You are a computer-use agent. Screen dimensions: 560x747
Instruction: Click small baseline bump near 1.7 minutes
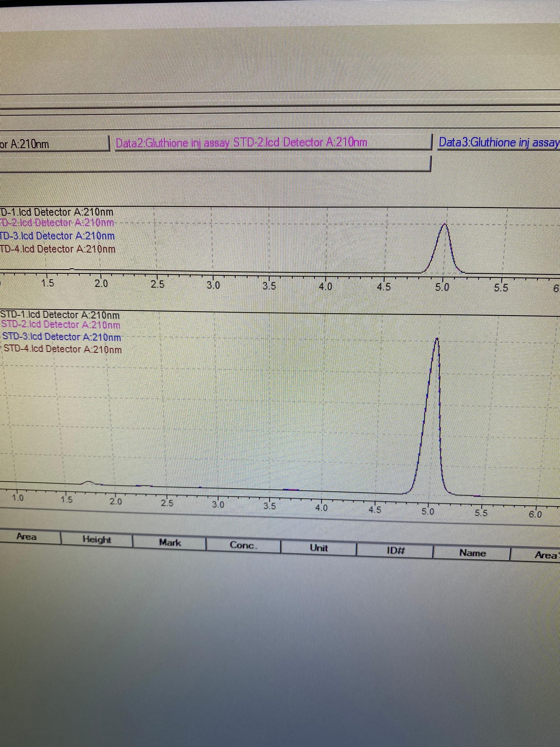pos(89,482)
